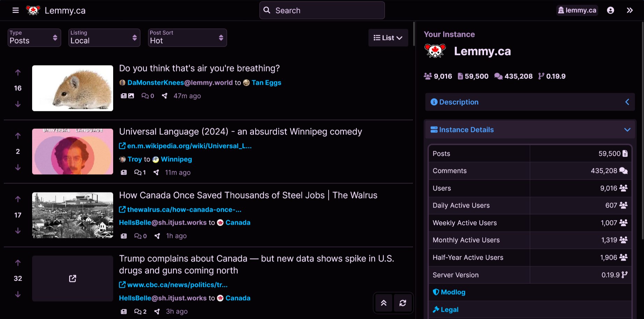Downvote the 'Do you think that's air' post
This screenshot has width=644, height=319.
click(18, 104)
